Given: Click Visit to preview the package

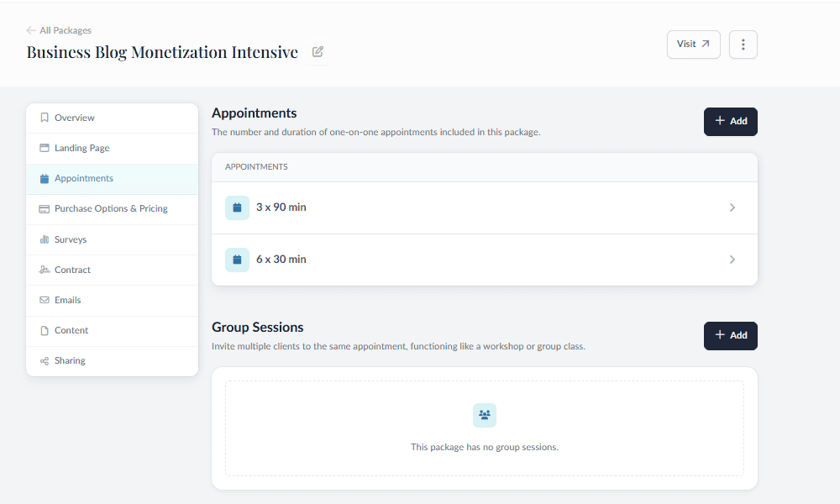Looking at the screenshot, I should (693, 45).
